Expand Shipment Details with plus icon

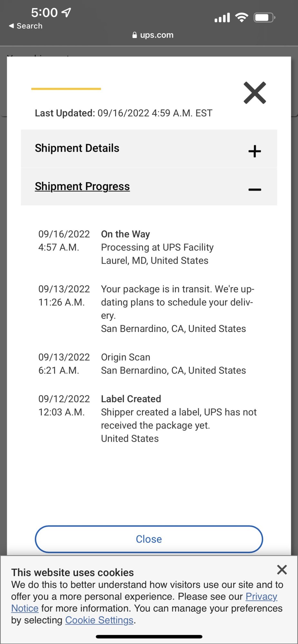[255, 151]
